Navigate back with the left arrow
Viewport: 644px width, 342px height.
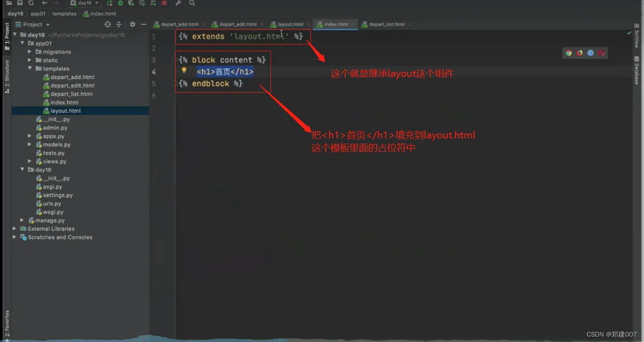pyautogui.click(x=45, y=3)
